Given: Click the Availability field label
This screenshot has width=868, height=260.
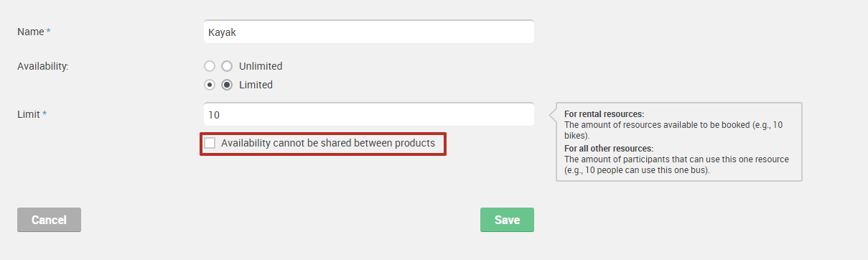Looking at the screenshot, I should (x=43, y=66).
